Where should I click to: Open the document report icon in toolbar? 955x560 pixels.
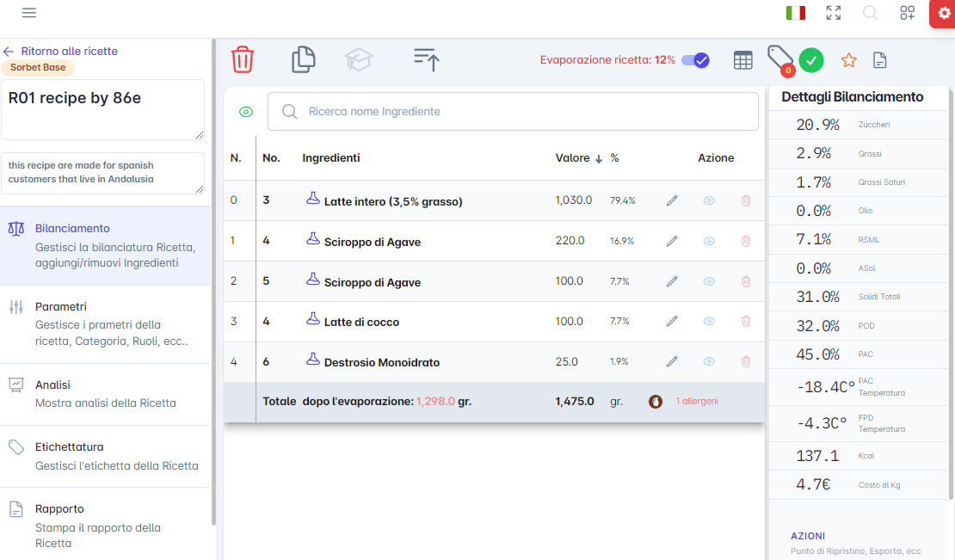tap(879, 60)
